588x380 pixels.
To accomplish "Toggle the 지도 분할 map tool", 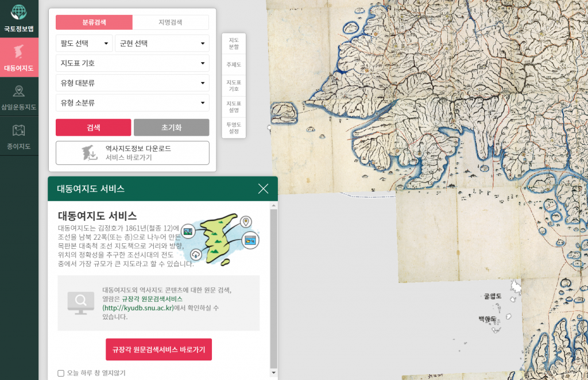I will click(234, 44).
